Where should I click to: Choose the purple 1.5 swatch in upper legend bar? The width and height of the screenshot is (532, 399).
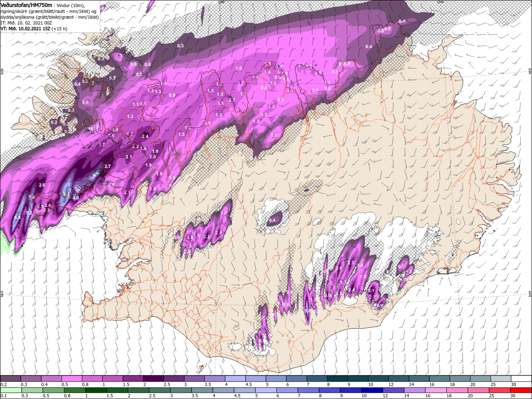point(133,379)
